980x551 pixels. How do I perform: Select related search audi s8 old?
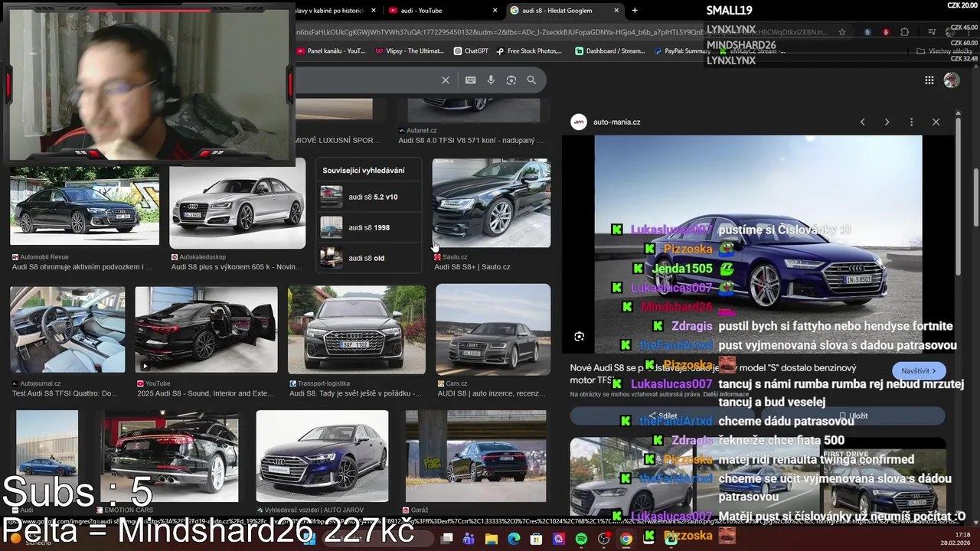(369, 258)
